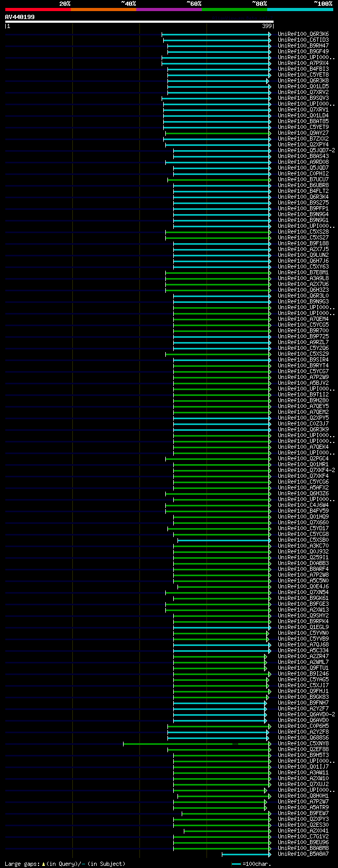Click the orange ~40% identity legend segment

(104, 9)
